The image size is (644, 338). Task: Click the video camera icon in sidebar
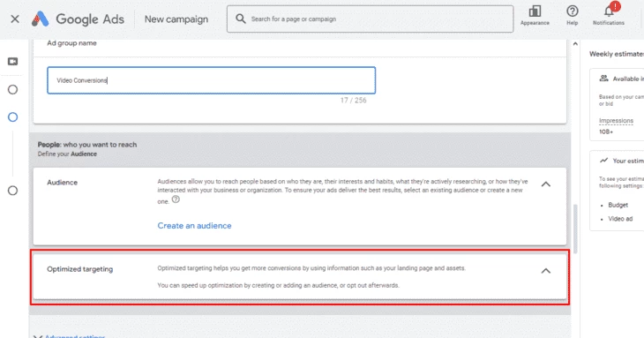coord(12,61)
